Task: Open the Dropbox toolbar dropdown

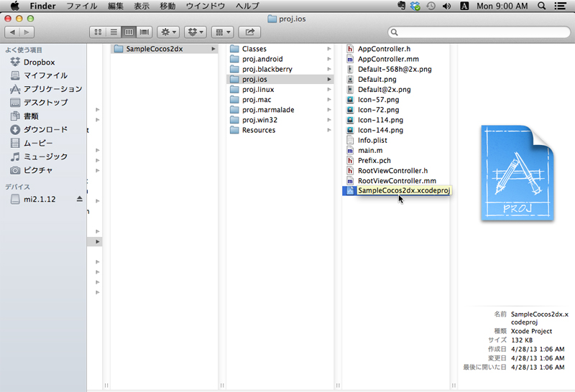Action: [x=195, y=32]
